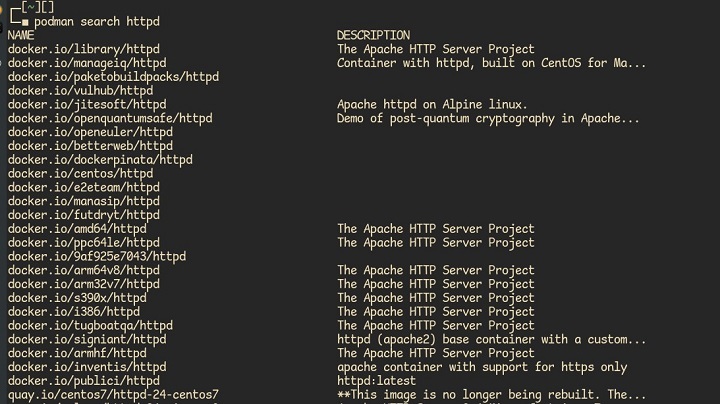Viewport: 720px width, 404px height.
Task: Click docker.io/paketobuildpacks/httpd image name
Action: click(113, 77)
